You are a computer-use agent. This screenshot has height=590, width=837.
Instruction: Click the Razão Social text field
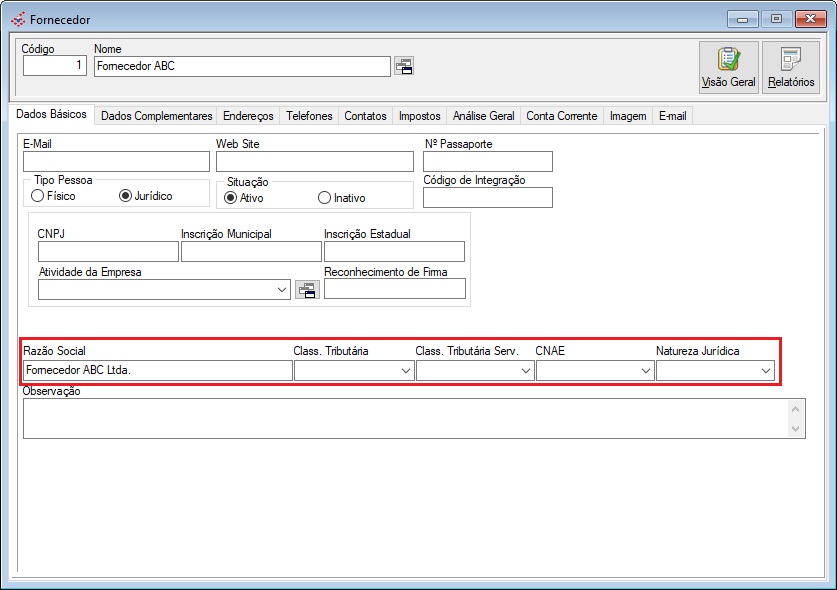pyautogui.click(x=156, y=371)
